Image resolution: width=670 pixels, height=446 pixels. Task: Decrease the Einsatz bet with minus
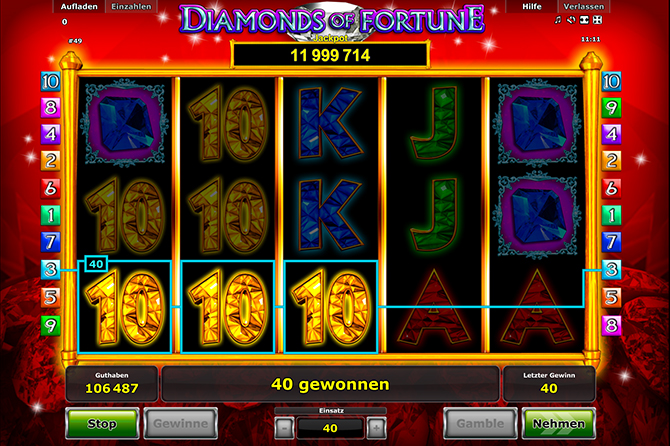tap(284, 428)
